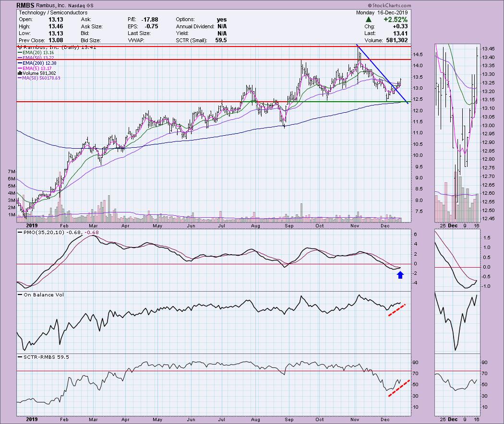Click the Open value 13.13

click(56, 20)
